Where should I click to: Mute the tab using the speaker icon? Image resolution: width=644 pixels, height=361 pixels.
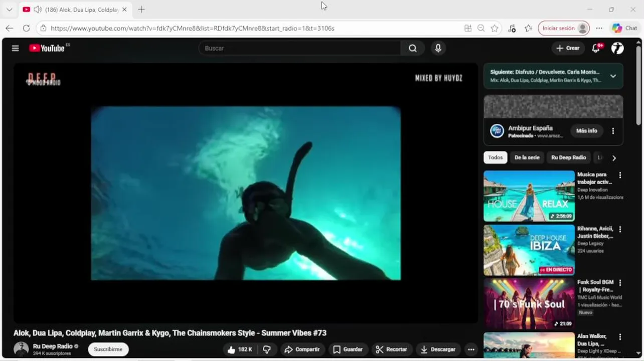coord(38,10)
